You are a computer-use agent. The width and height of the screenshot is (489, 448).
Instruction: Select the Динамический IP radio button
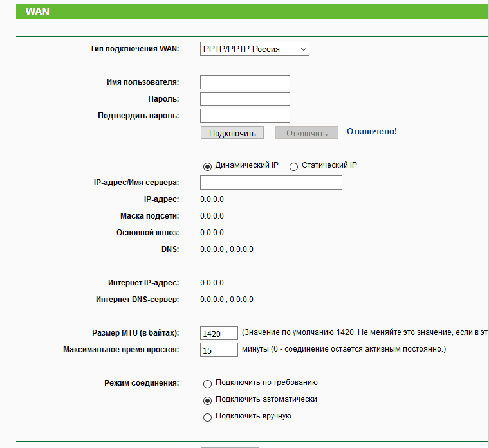pyautogui.click(x=207, y=166)
